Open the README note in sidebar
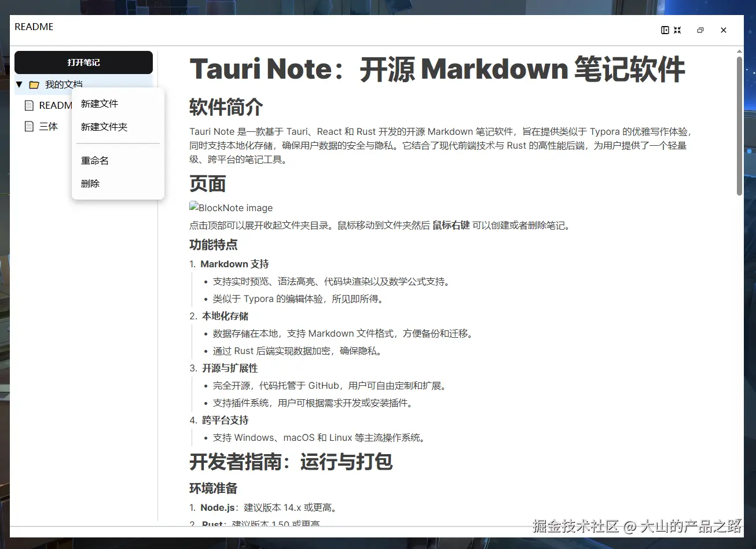 pyautogui.click(x=56, y=105)
